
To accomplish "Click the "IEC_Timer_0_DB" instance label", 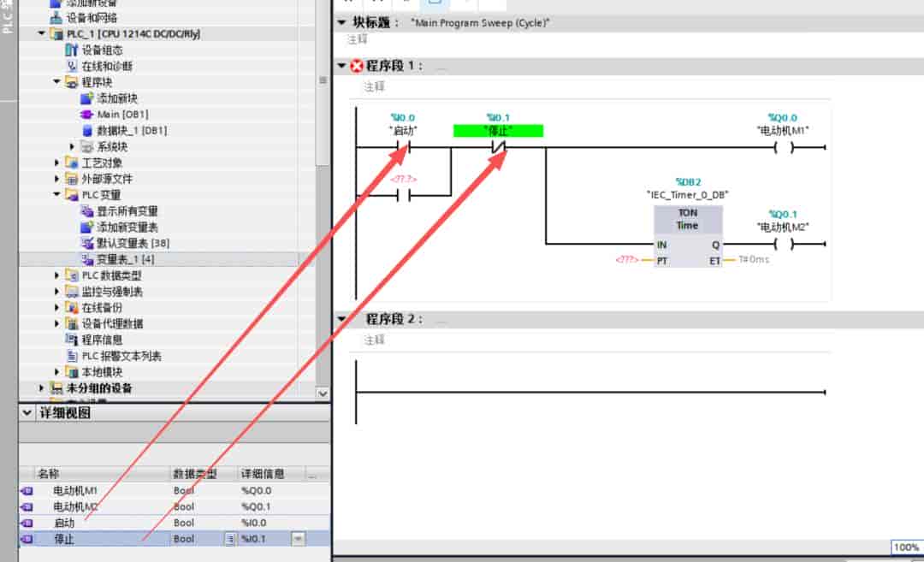I will pyautogui.click(x=688, y=195).
